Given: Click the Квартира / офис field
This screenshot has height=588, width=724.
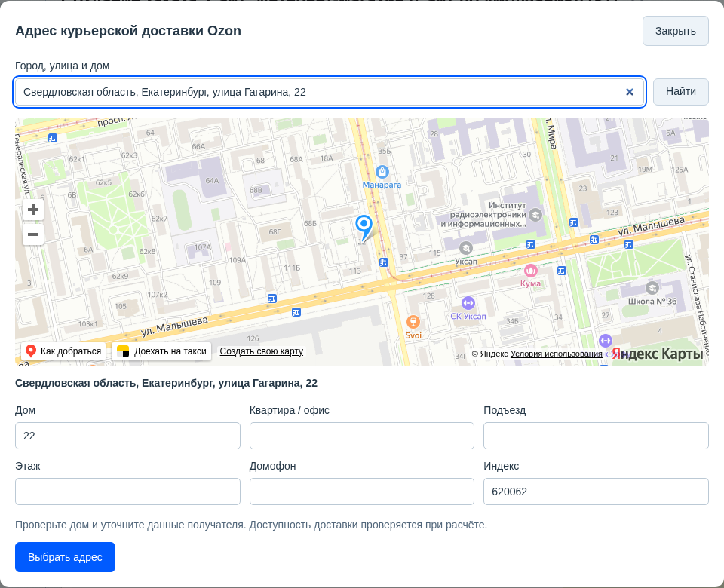Looking at the screenshot, I should pyautogui.click(x=361, y=436).
